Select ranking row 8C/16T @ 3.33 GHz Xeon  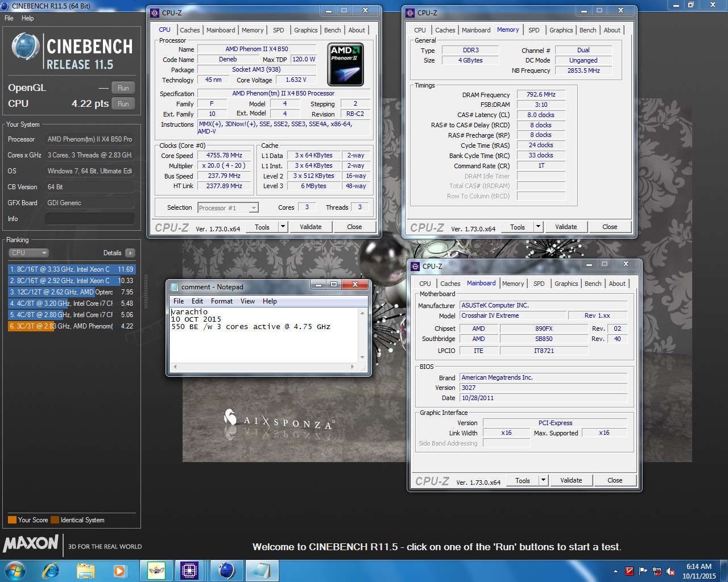[72, 269]
